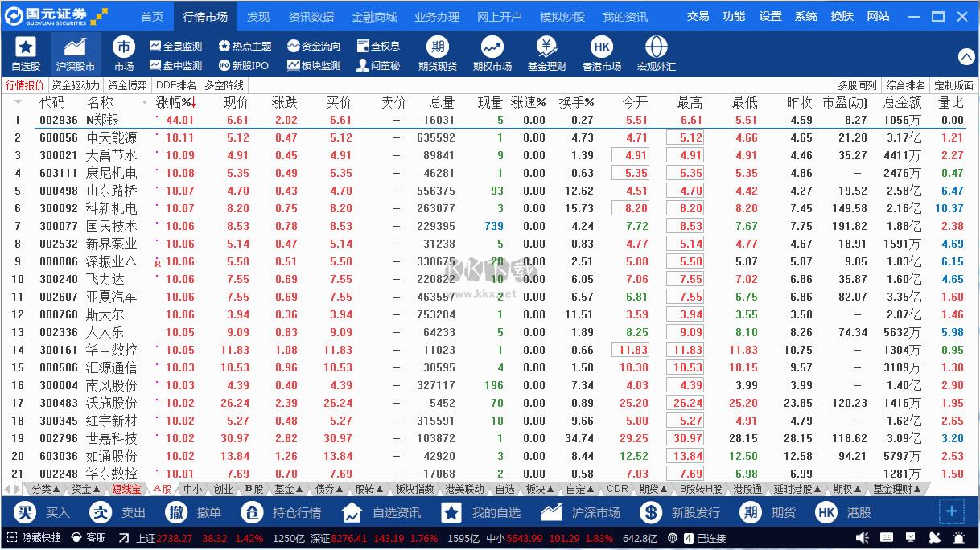Open the 金融商城 menu tab
Image resolution: width=980 pixels, height=550 pixels.
coord(374,16)
